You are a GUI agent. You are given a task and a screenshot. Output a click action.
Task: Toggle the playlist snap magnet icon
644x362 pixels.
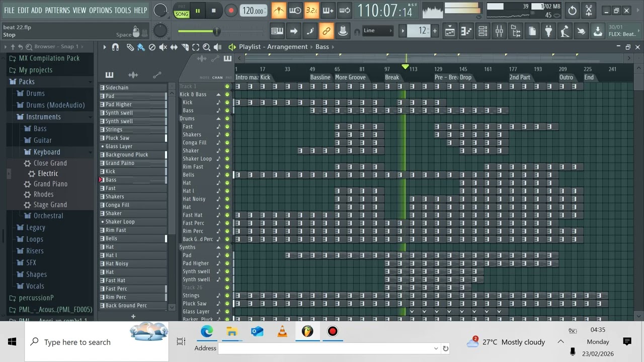click(115, 47)
